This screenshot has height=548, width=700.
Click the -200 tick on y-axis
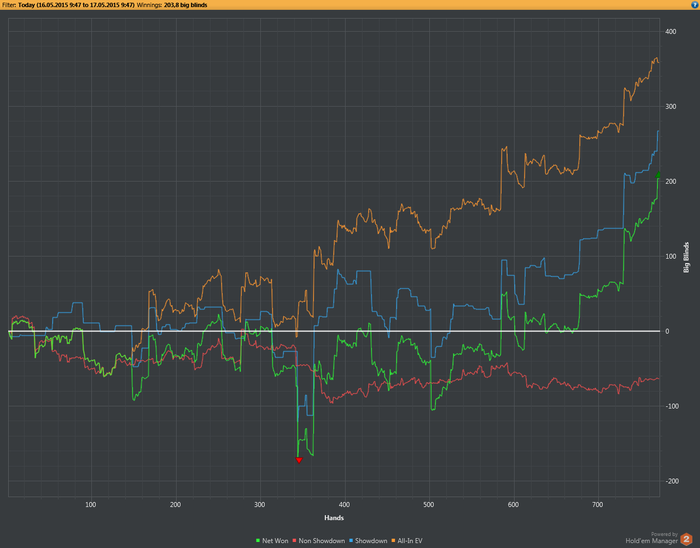coord(671,481)
